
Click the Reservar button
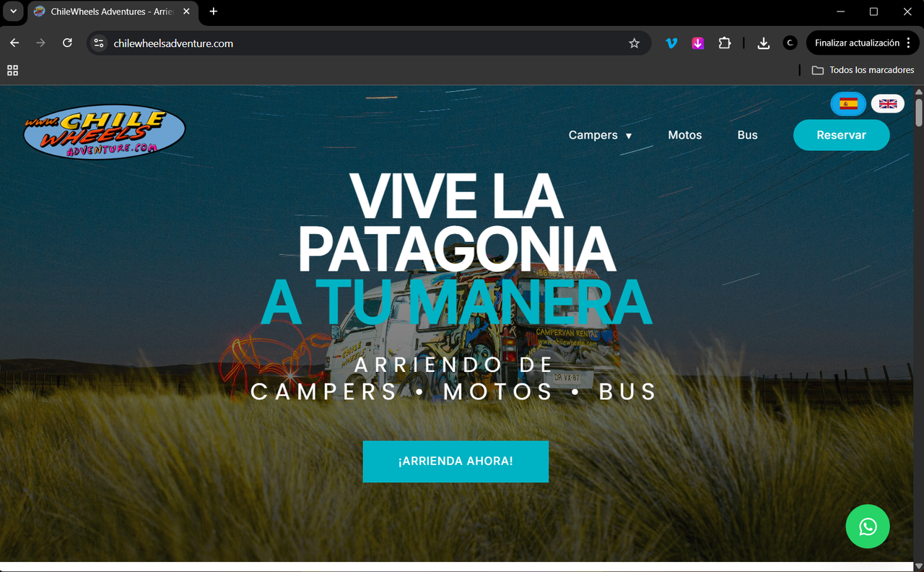(841, 135)
